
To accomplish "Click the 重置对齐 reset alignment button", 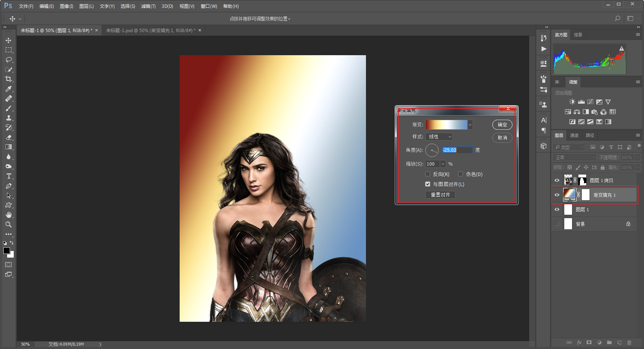I will point(441,195).
